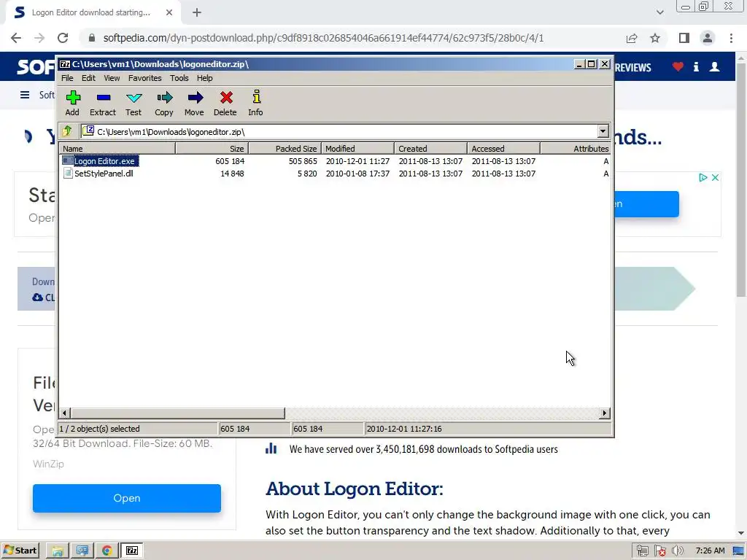The height and width of the screenshot is (560, 747).
Task: Click the 7-Zip address path field
Action: coord(339,131)
